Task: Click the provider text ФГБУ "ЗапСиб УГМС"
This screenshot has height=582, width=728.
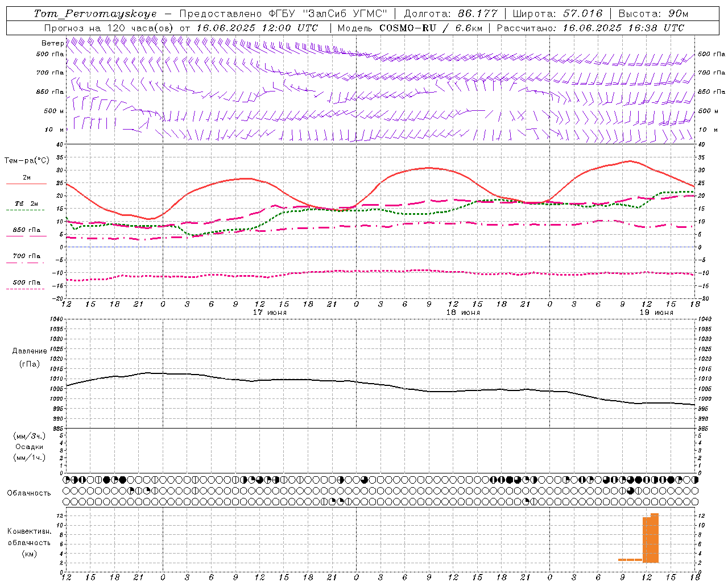Action: (327, 14)
